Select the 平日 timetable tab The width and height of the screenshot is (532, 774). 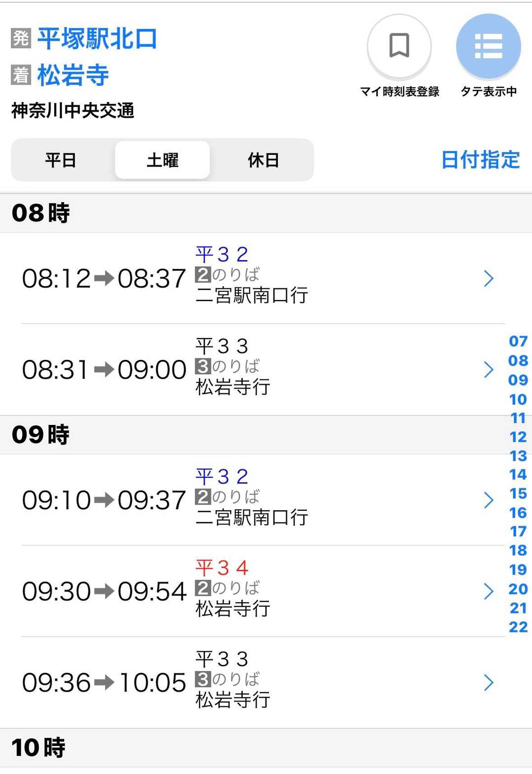click(61, 160)
